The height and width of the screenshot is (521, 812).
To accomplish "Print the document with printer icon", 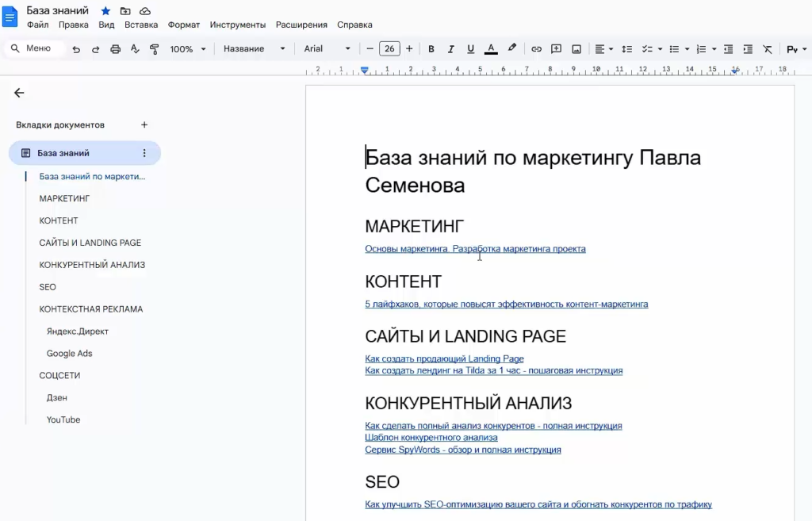I will point(116,49).
